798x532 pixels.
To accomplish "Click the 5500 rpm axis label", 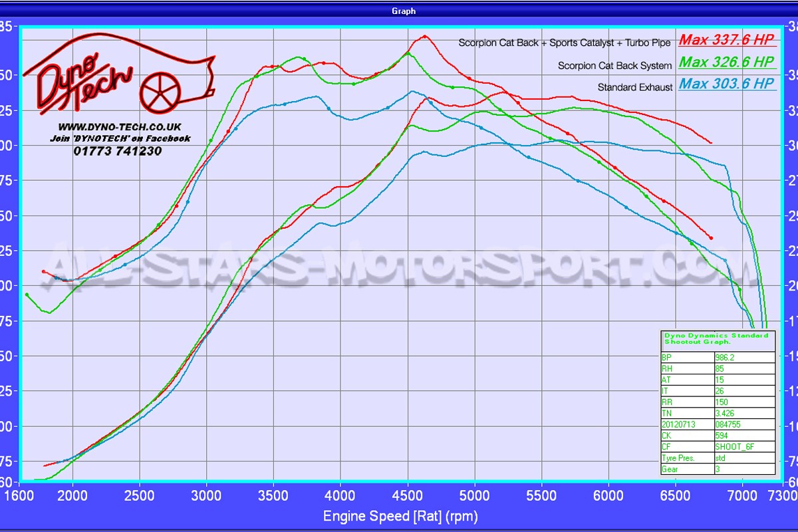I will pyautogui.click(x=542, y=495).
